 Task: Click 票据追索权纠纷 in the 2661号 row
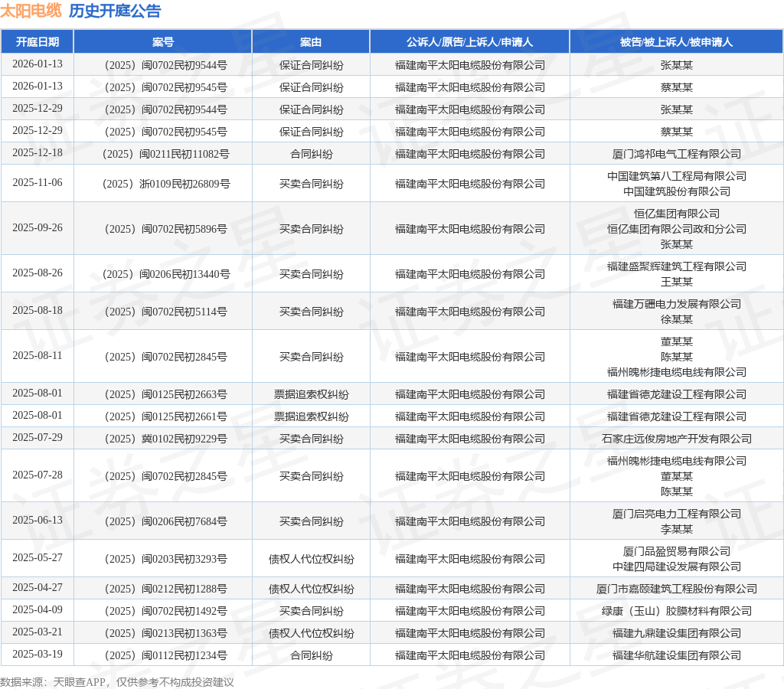point(311,416)
